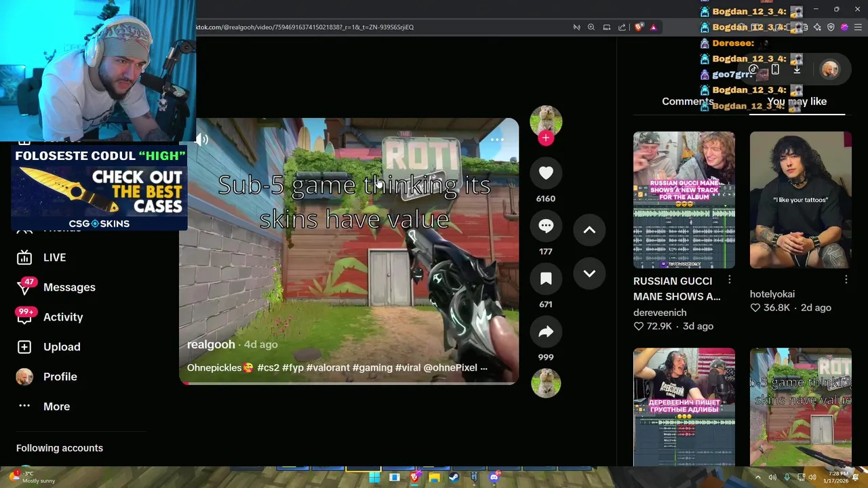Click the Brave Leo AI sparkle icon
Viewport: 868px width, 488px height.
817,27
